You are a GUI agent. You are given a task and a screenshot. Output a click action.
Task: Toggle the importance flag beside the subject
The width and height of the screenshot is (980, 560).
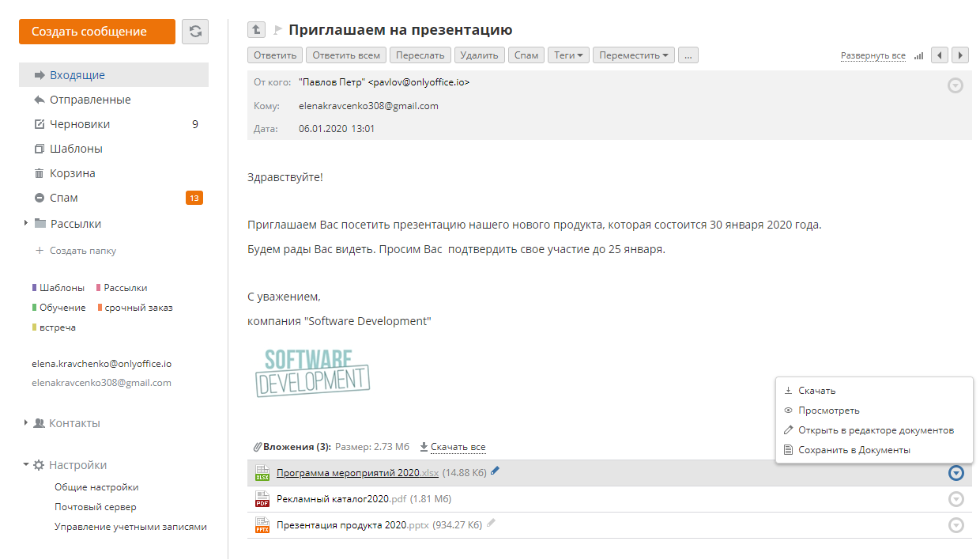click(277, 30)
